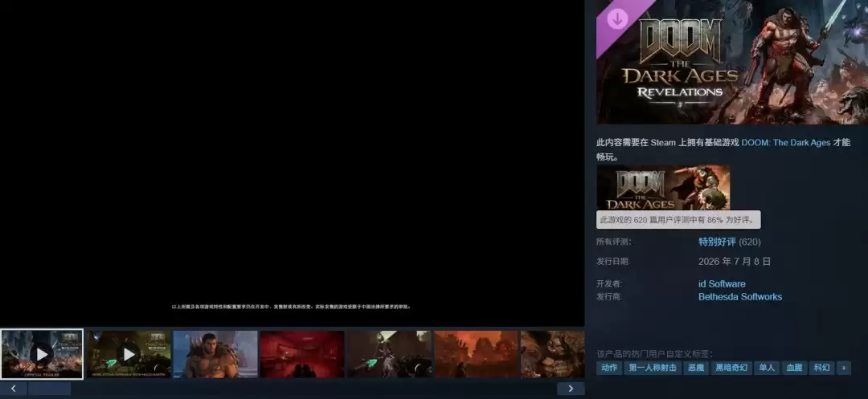Play the Official Trailer video thumbnail
Viewport: 868px width, 399px height.
pyautogui.click(x=42, y=354)
